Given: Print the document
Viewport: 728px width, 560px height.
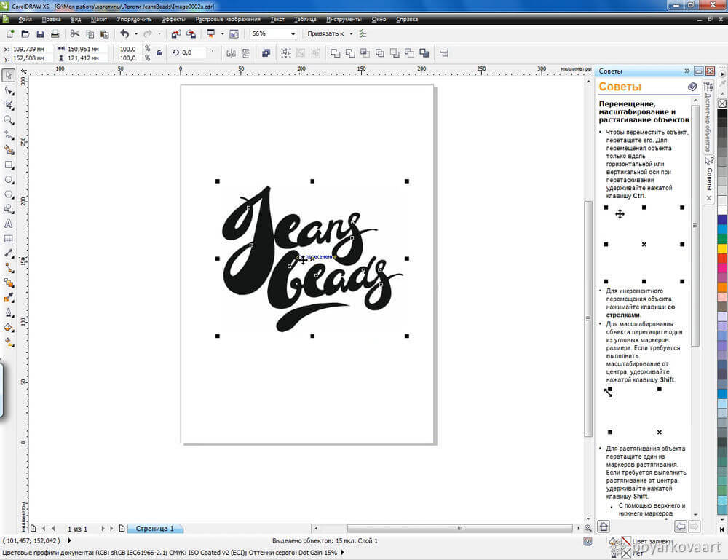Looking at the screenshot, I should pyautogui.click(x=55, y=34).
